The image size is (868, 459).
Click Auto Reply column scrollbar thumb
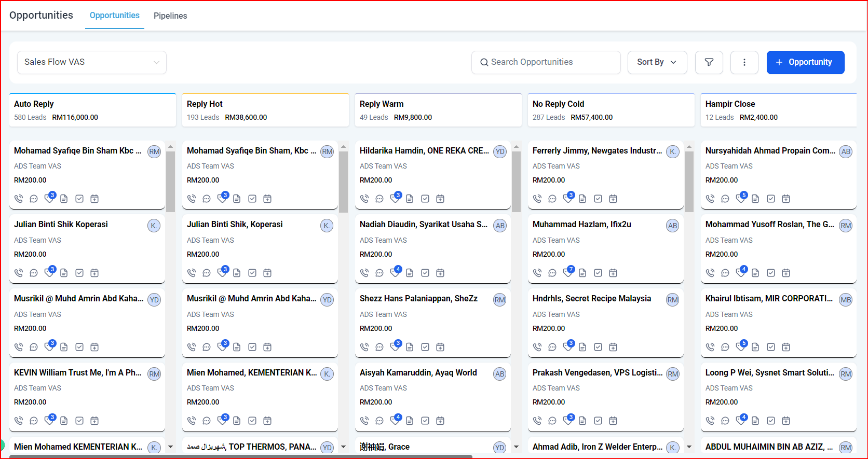(x=170, y=182)
